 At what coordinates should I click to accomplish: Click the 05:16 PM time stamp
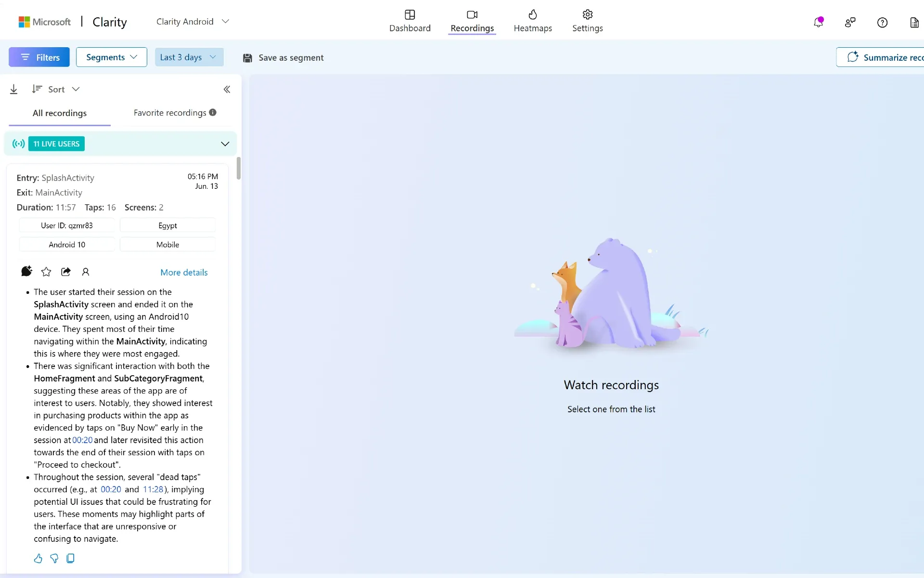pyautogui.click(x=203, y=177)
